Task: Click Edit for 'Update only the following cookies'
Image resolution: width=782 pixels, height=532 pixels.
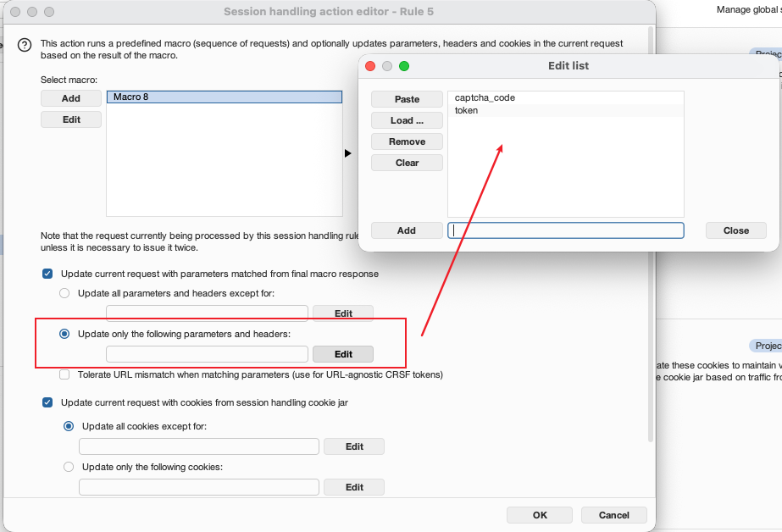Action: click(354, 487)
